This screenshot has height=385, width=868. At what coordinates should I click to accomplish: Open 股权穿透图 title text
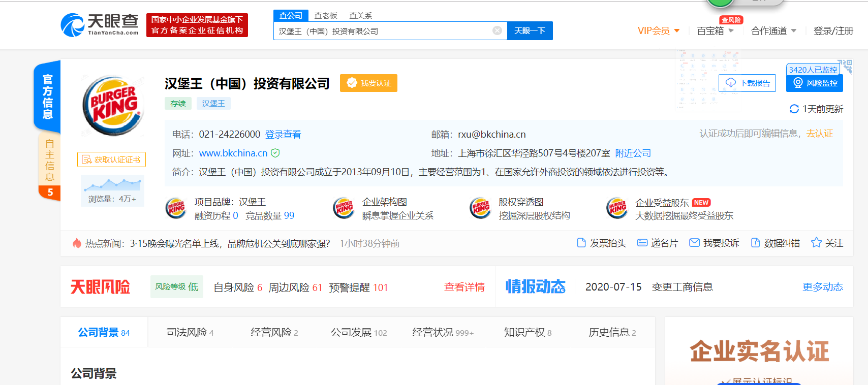click(521, 202)
